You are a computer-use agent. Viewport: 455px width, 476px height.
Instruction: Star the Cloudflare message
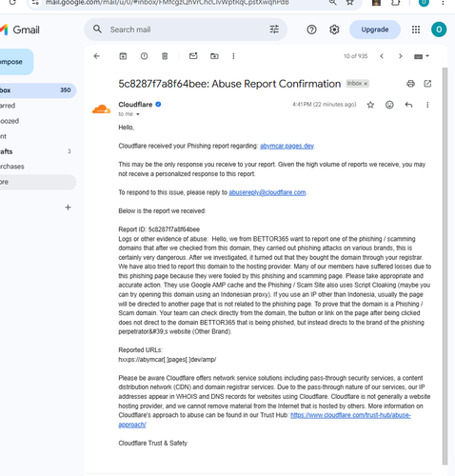pyautogui.click(x=370, y=105)
